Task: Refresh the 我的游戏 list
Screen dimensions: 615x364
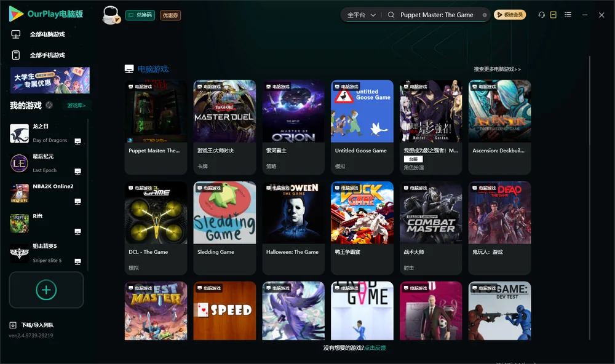Action: point(49,105)
